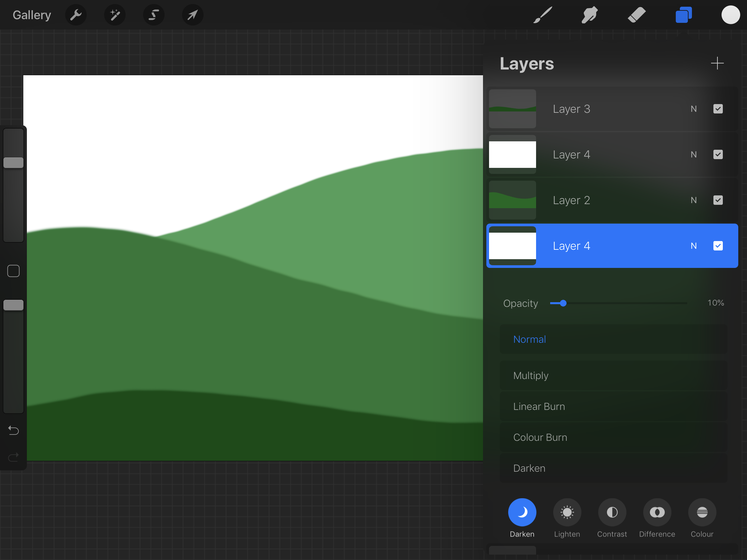Viewport: 747px width, 560px height.
Task: Hide Layer 3 using its checkbox
Action: click(718, 109)
